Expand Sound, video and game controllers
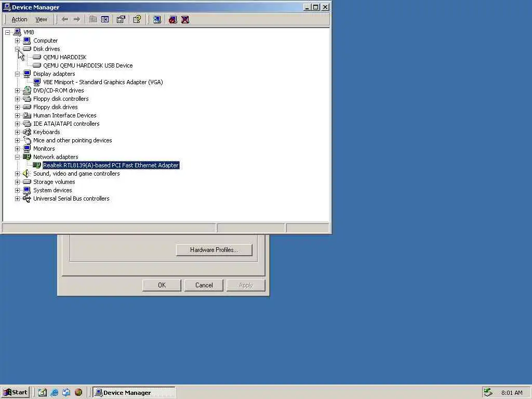 tap(17, 174)
